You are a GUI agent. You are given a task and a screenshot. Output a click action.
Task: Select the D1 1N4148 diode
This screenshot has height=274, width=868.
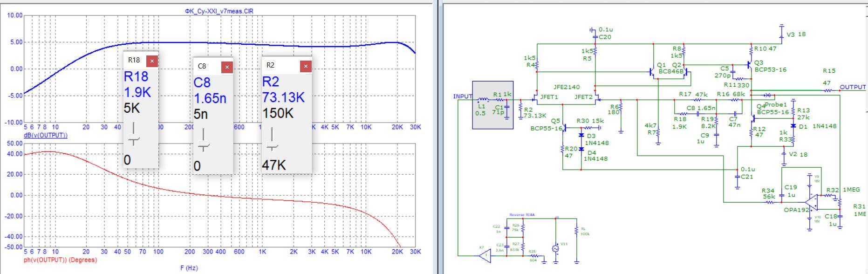point(793,126)
